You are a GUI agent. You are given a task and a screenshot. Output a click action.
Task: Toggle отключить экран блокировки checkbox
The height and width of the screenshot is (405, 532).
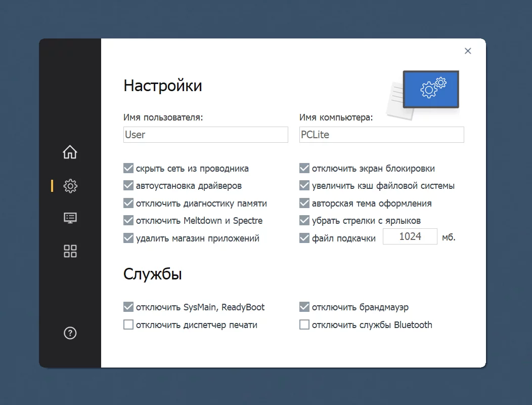[x=304, y=169]
